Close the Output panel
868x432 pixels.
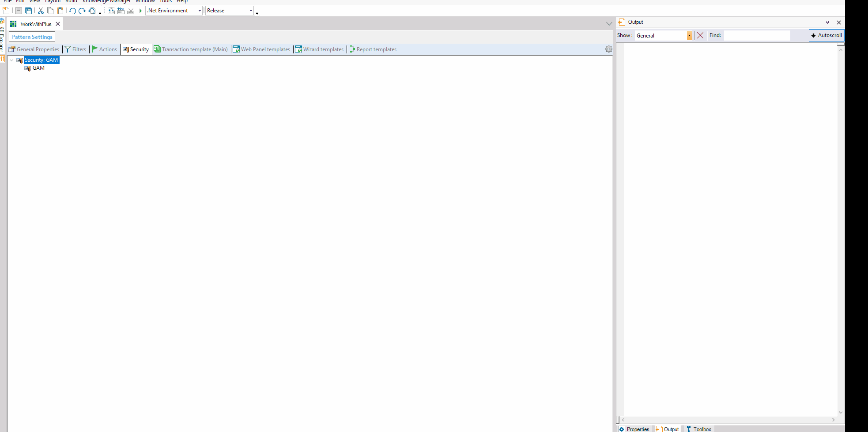(839, 22)
